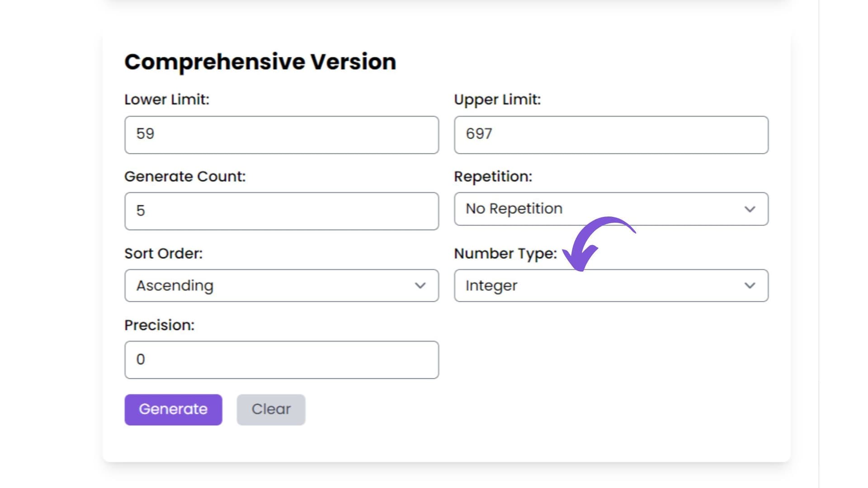Click the Repetition dropdown chevron arrow
The height and width of the screenshot is (488, 868).
(x=750, y=209)
